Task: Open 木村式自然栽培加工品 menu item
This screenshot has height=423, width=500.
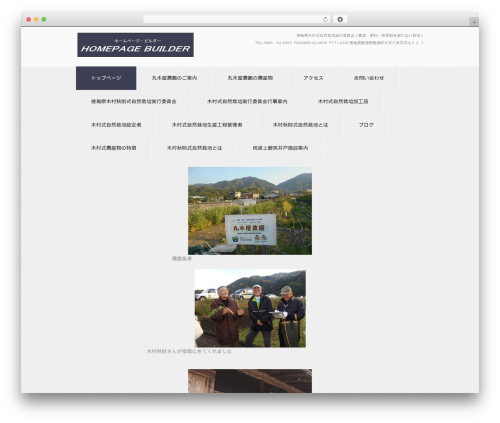Action: click(x=343, y=101)
